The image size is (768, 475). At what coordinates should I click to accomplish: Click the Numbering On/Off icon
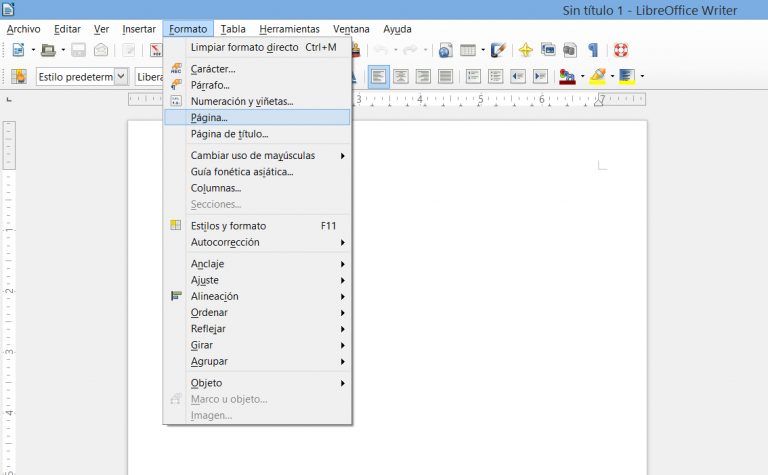click(x=473, y=76)
